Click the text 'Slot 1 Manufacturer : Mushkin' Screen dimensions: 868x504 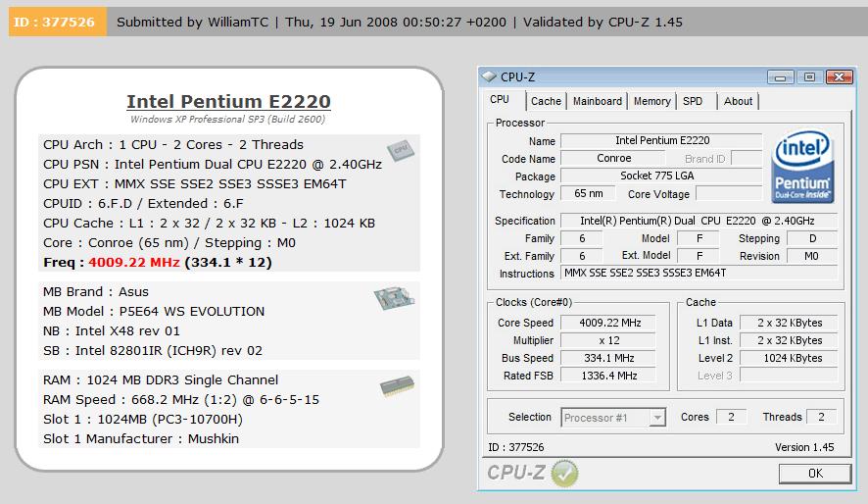pos(141,438)
